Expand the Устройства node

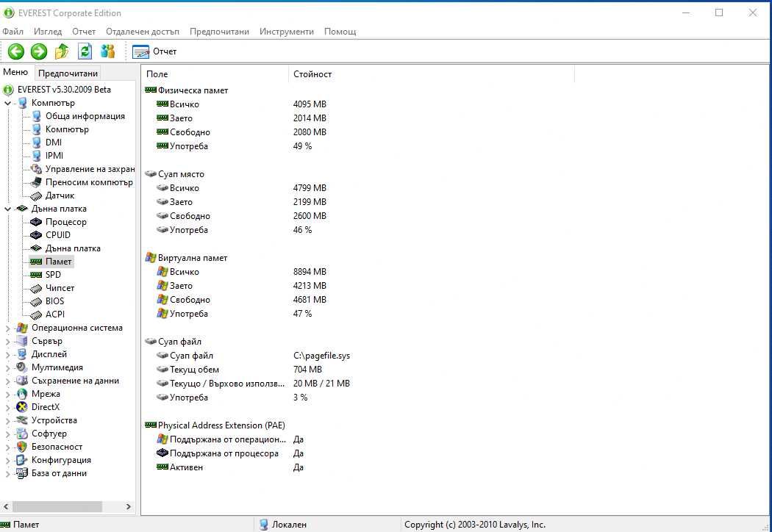(x=7, y=421)
